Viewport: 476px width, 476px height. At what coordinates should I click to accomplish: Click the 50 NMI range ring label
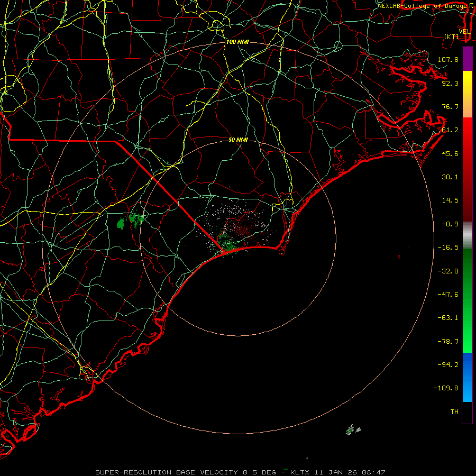(x=238, y=140)
